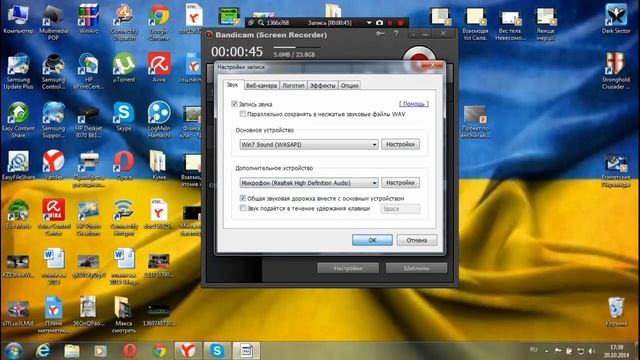Open the LogMeIn Hamachi desktop shortcut
The width and height of the screenshot is (640, 360).
[x=159, y=120]
